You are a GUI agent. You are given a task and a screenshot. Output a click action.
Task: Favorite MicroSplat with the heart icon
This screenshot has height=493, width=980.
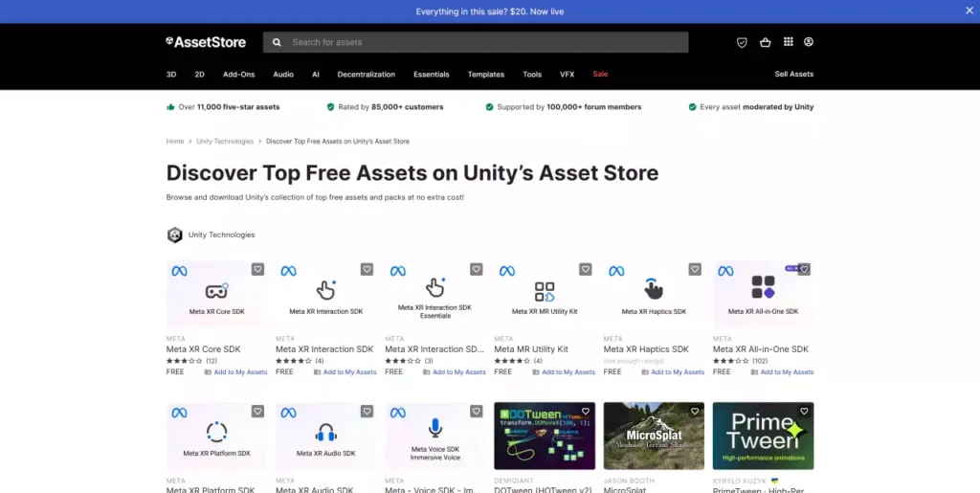coord(695,411)
